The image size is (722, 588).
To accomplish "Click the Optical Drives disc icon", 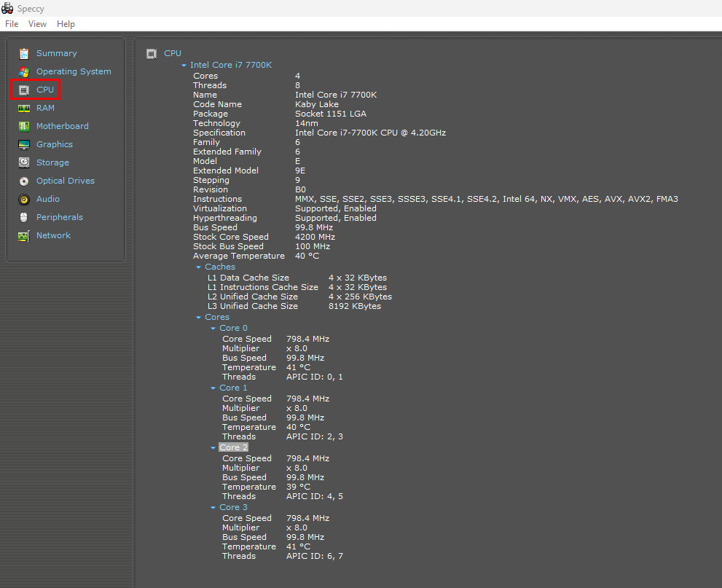I will click(x=24, y=181).
